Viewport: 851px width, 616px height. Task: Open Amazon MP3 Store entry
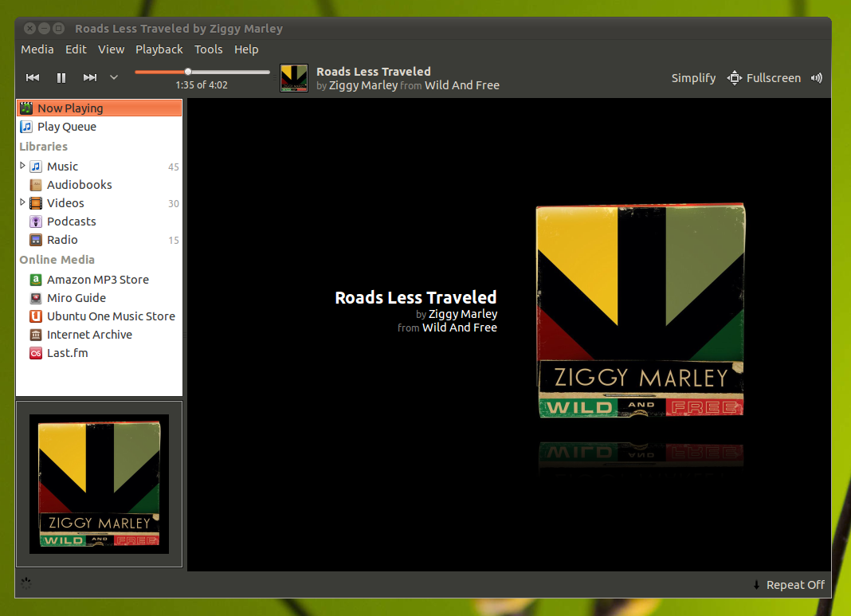(98, 280)
